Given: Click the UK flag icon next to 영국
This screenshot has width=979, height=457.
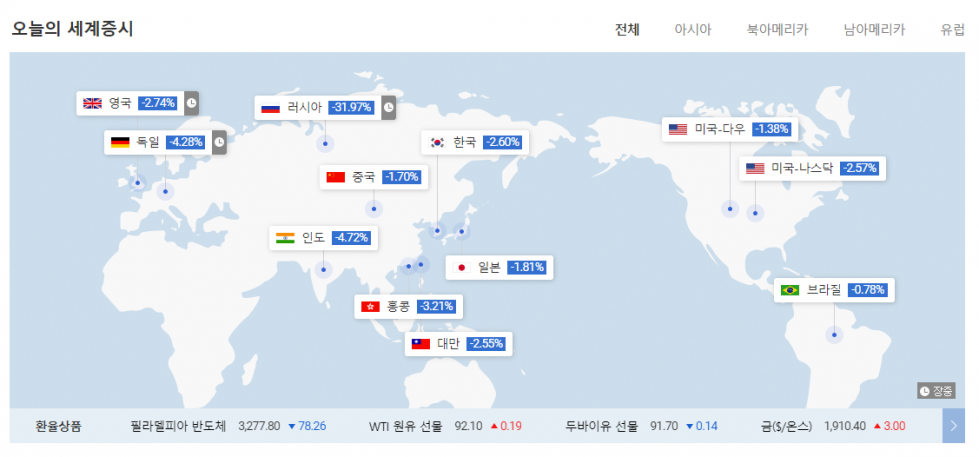Looking at the screenshot, I should [x=92, y=104].
